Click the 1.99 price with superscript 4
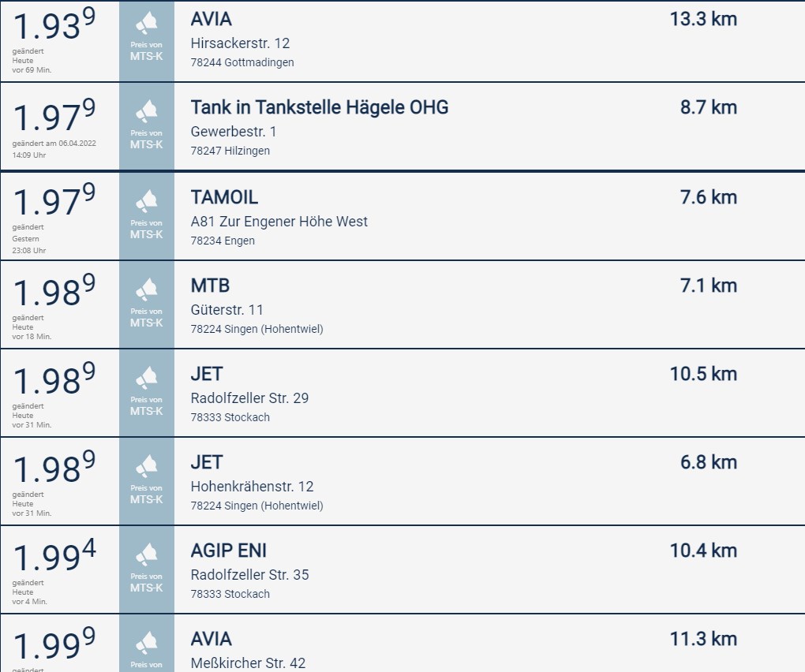805x672 pixels. click(x=54, y=555)
